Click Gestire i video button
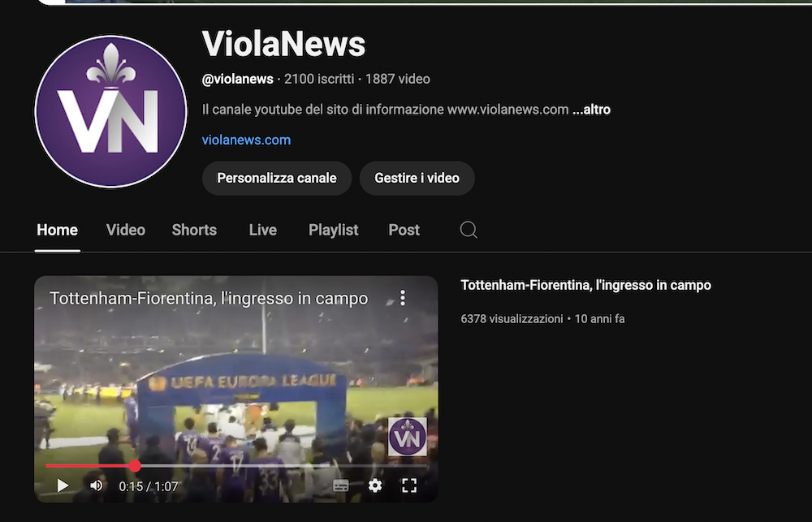Screen dimensions: 812x522 coord(417,178)
